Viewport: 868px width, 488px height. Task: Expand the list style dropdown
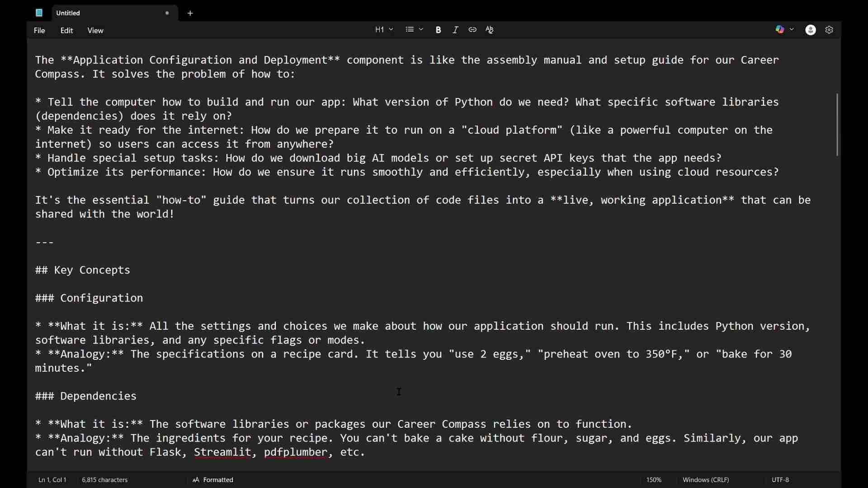point(414,30)
